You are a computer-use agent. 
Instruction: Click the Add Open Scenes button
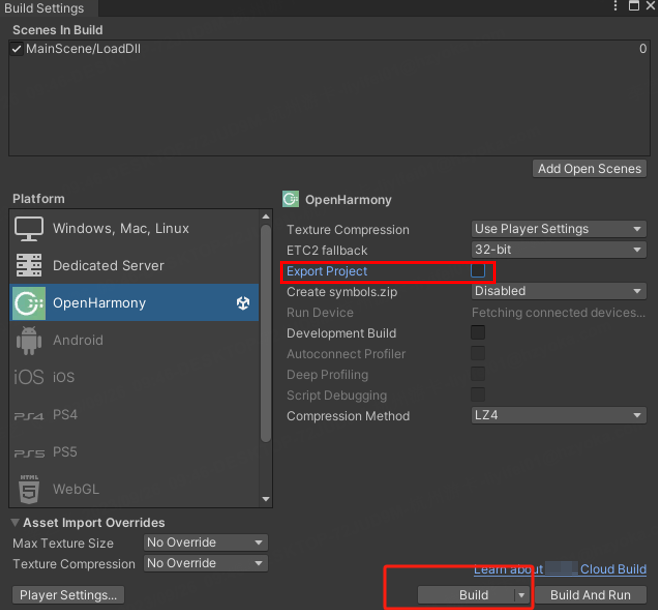(589, 169)
